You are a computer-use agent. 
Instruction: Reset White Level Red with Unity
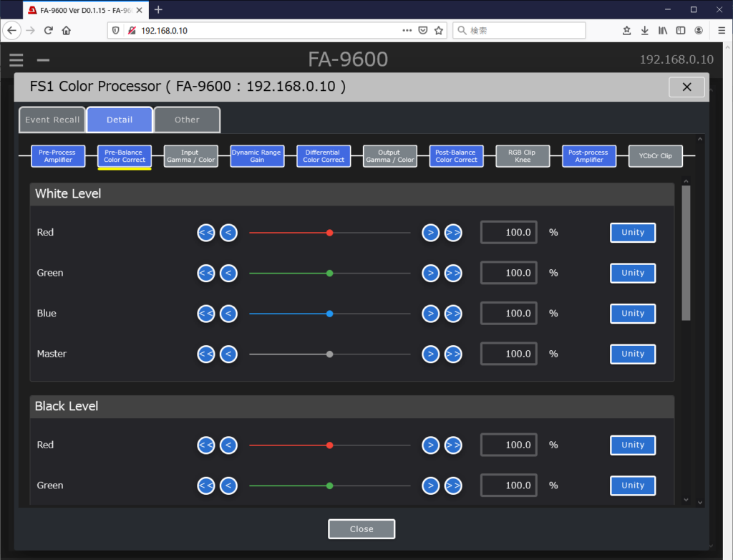[633, 233]
